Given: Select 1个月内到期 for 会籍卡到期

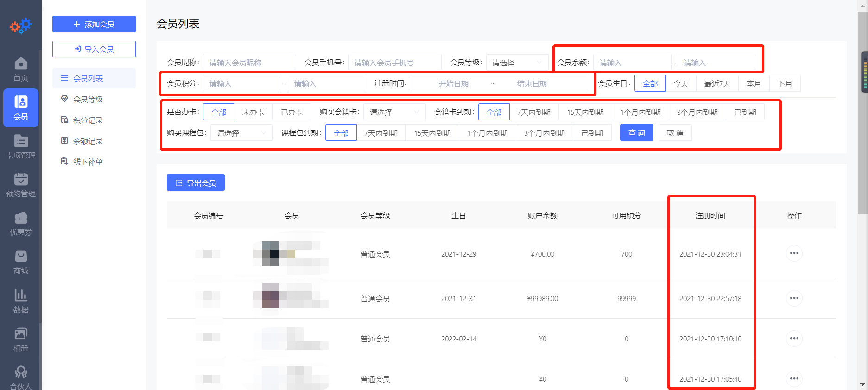Looking at the screenshot, I should click(640, 112).
